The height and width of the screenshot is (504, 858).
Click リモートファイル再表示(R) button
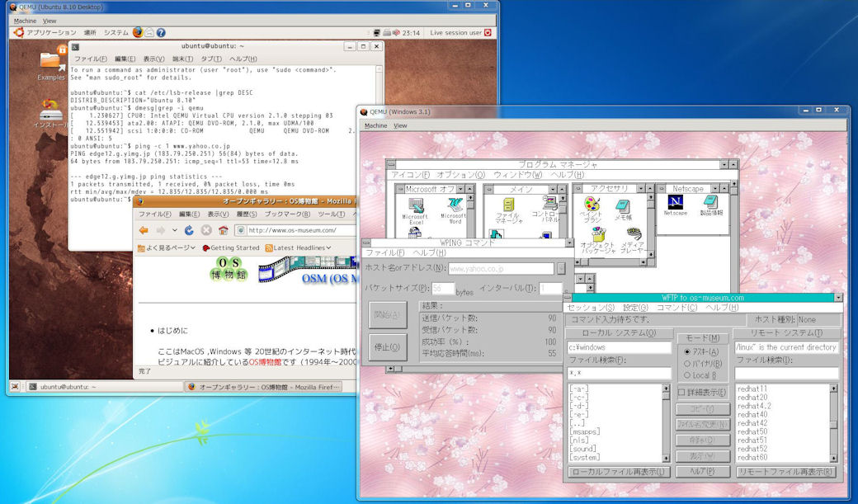(785, 472)
